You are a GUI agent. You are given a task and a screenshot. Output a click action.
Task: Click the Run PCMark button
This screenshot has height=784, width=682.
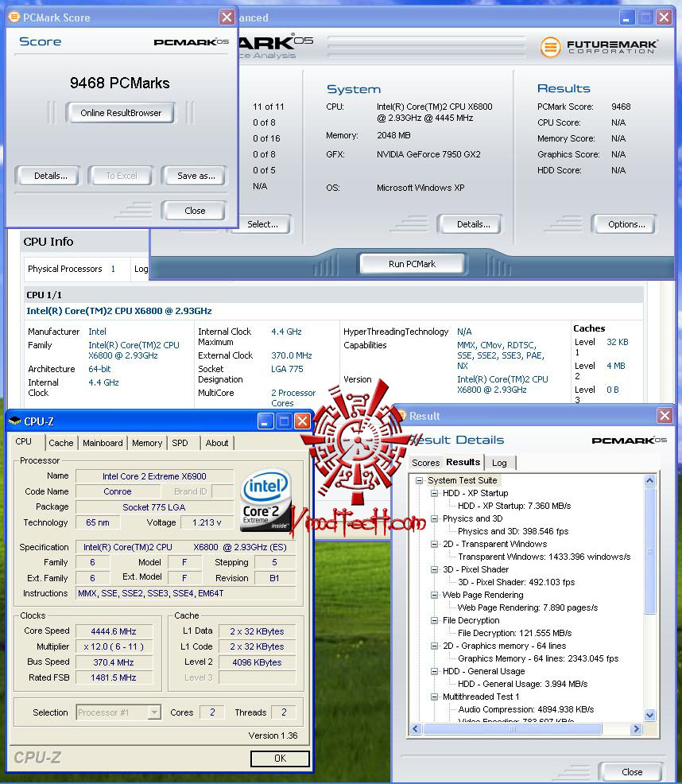click(412, 264)
